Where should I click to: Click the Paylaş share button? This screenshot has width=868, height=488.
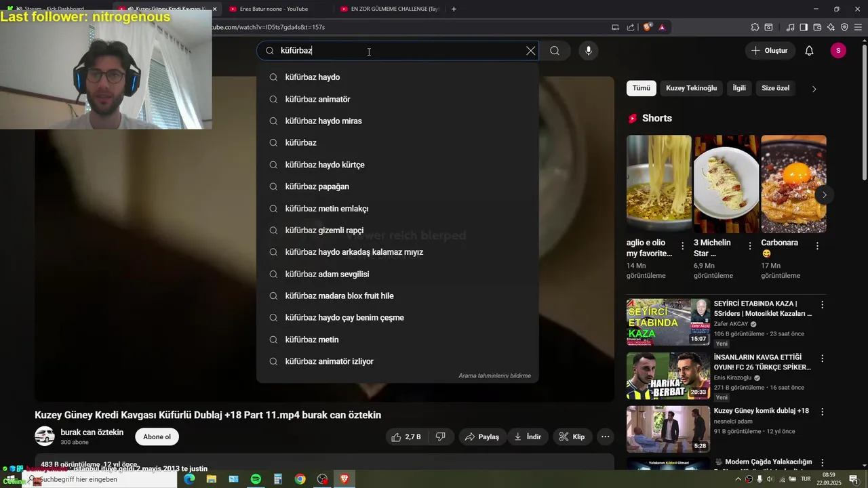coord(481,437)
